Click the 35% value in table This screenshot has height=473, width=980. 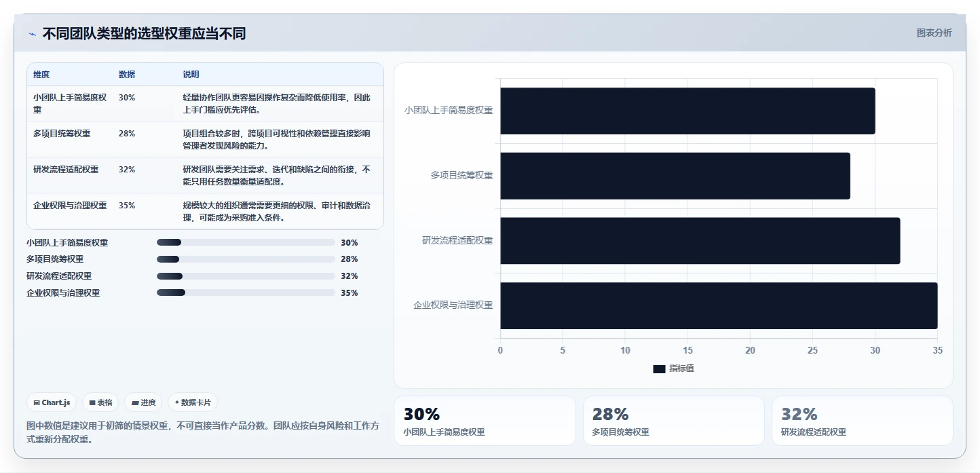127,206
